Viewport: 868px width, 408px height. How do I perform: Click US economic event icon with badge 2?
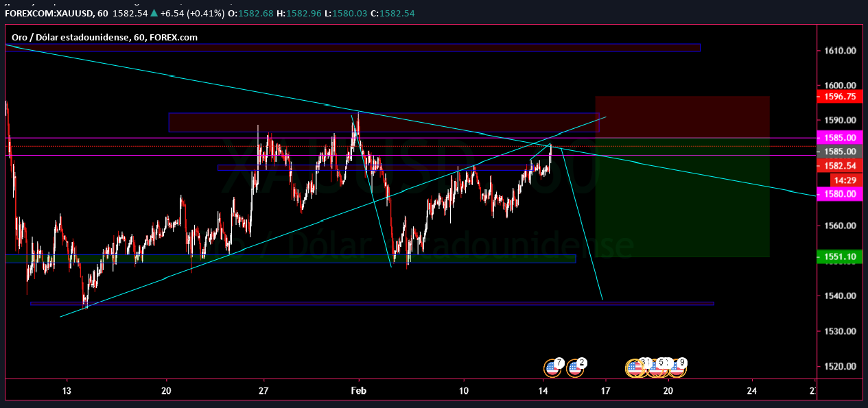pyautogui.click(x=575, y=368)
